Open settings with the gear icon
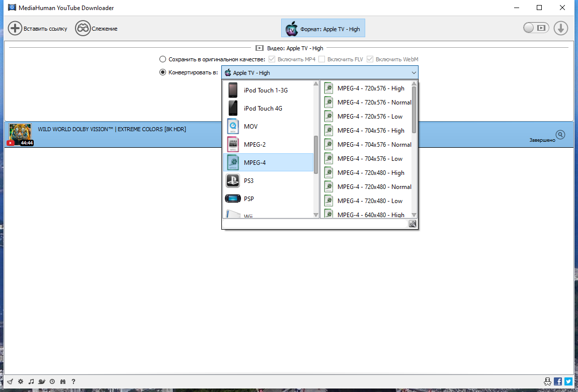578x392 pixels. click(21, 381)
